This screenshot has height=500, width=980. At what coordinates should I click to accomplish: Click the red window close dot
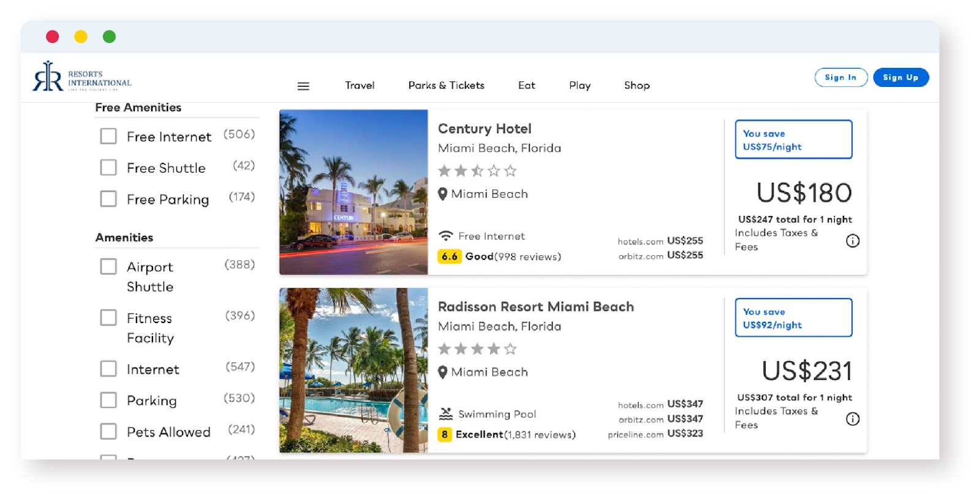click(53, 37)
